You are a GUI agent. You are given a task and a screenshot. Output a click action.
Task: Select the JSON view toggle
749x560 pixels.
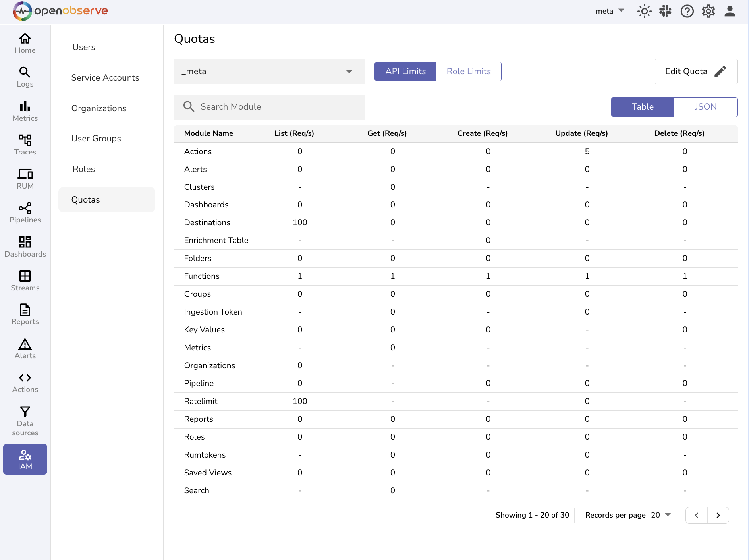click(x=706, y=107)
